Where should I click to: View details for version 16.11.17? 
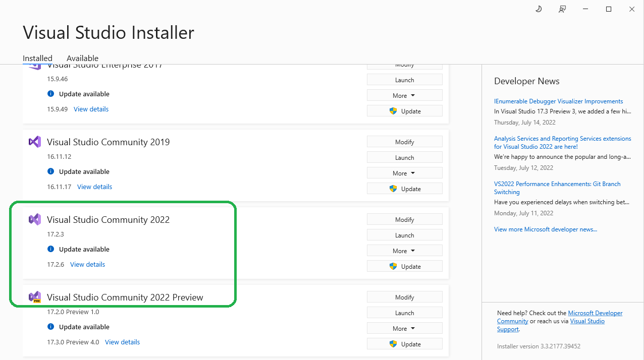pos(94,187)
